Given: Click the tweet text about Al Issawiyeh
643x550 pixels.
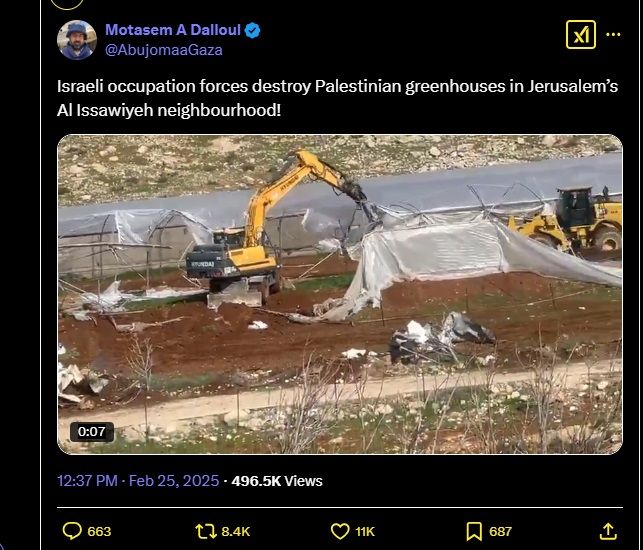Looking at the screenshot, I should tap(337, 98).
